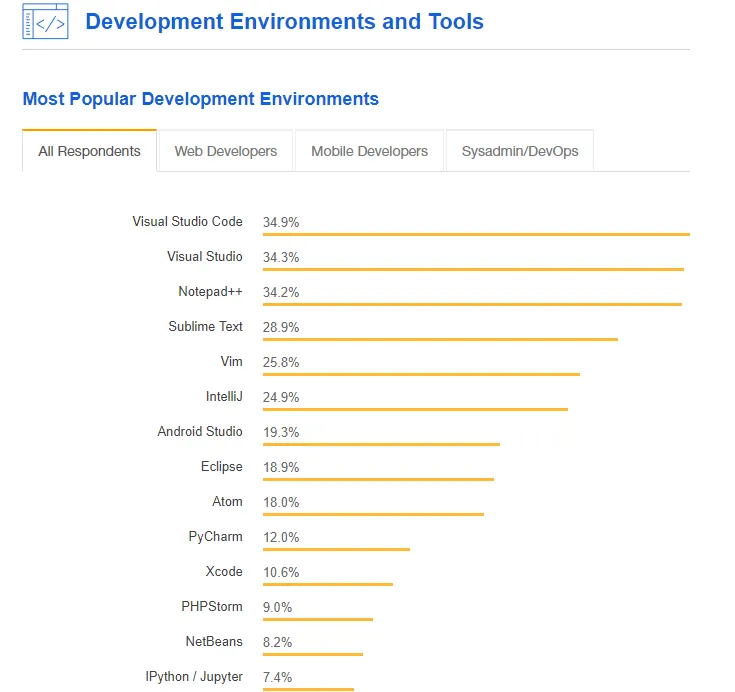Click the IntelliJ label
Screen dimensions: 735x692
[x=224, y=397]
